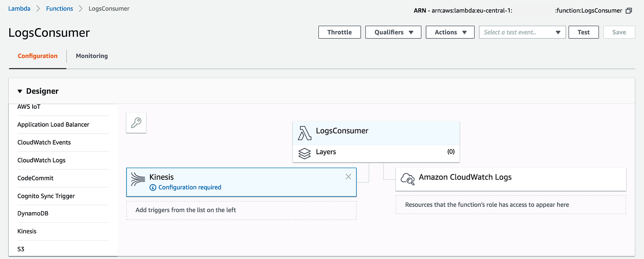The image size is (644, 259).
Task: Go to the Lambda breadcrumb link
Action: [19, 8]
